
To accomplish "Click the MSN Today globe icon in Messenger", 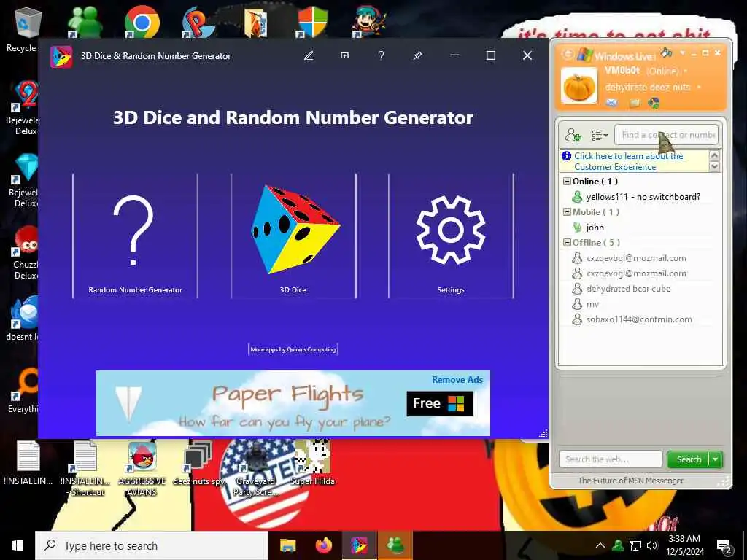I will pos(654,103).
